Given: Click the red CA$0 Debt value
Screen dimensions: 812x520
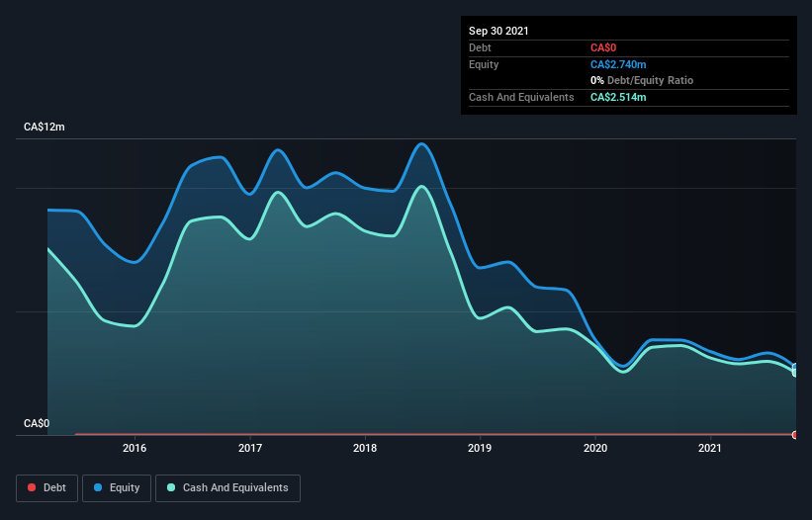Looking at the screenshot, I should pos(603,47).
